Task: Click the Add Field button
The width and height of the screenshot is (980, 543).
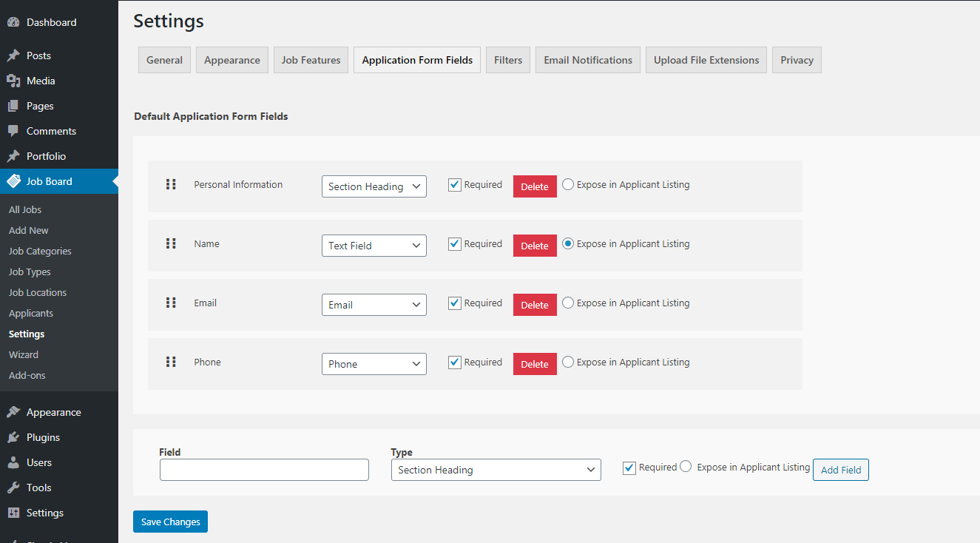Action: click(841, 470)
